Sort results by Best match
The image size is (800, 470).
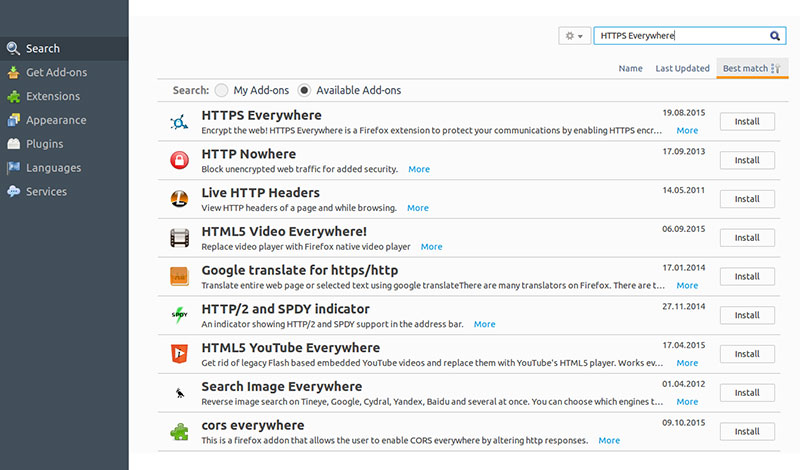click(x=752, y=68)
